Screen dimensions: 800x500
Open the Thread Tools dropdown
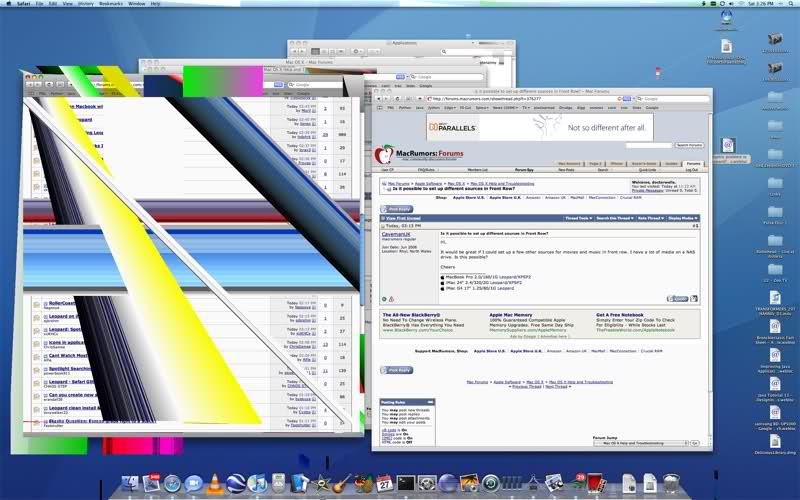click(x=579, y=218)
